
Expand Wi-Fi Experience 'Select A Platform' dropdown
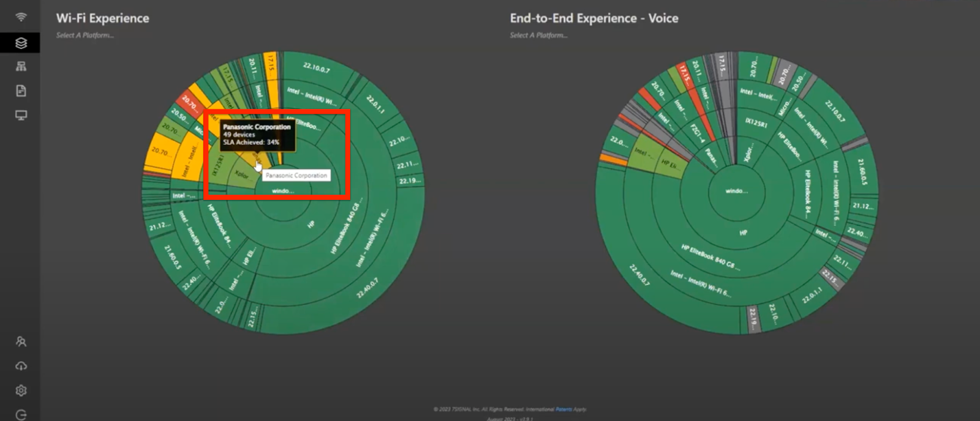85,35
